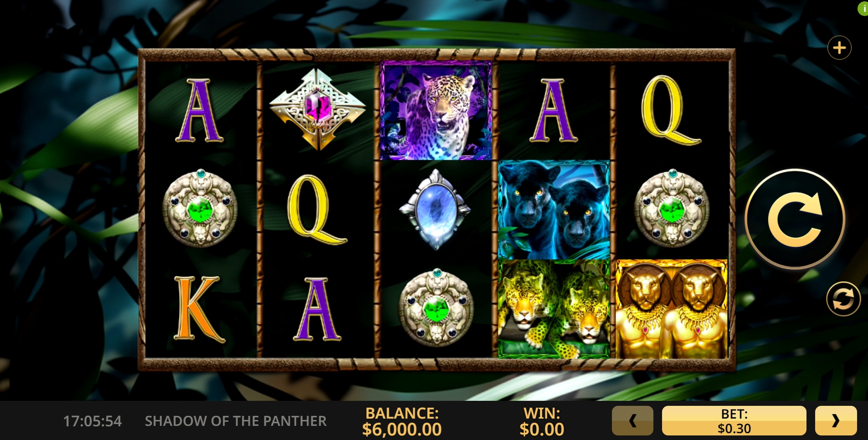Click the twin black panthers symbol
The width and height of the screenshot is (868, 440).
pos(554,210)
